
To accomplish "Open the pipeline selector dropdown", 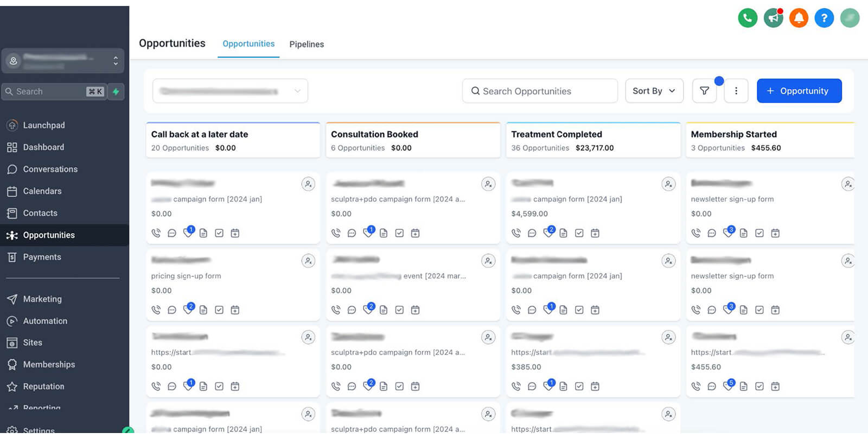I will (x=230, y=91).
